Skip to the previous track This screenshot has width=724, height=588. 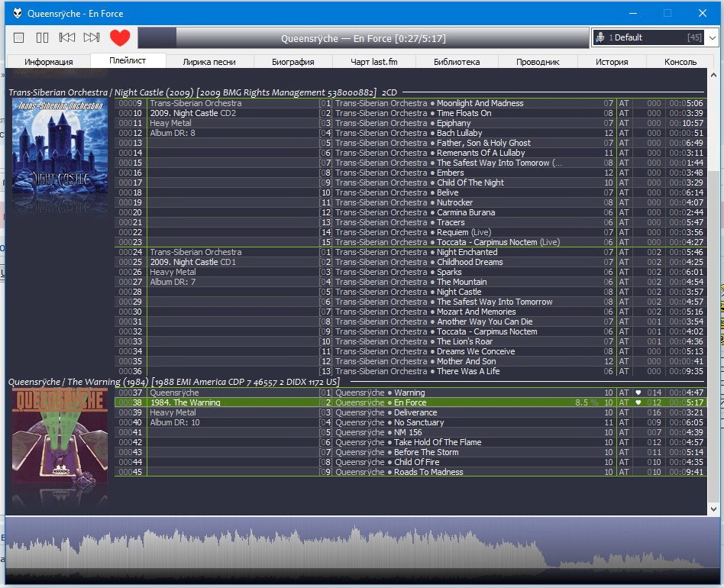click(67, 37)
